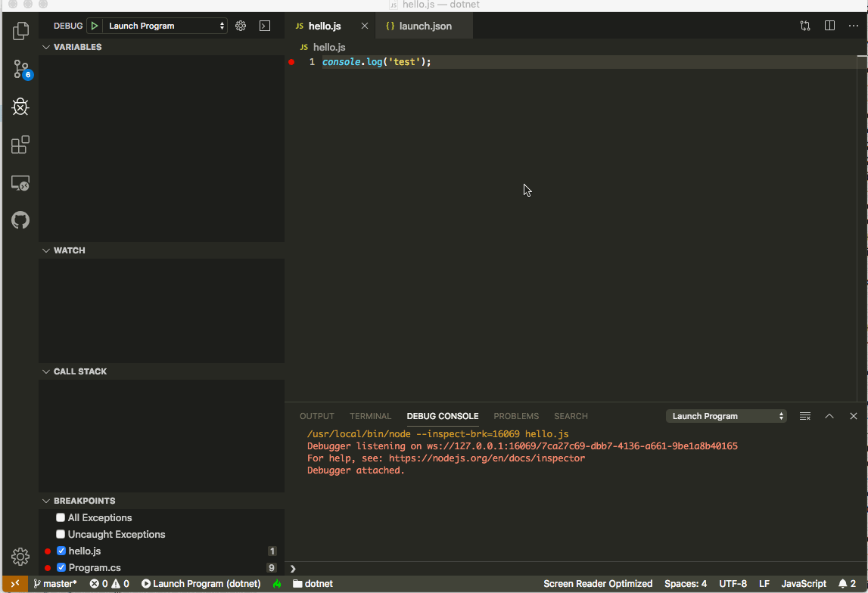Open the Explorer view icon

[20, 30]
